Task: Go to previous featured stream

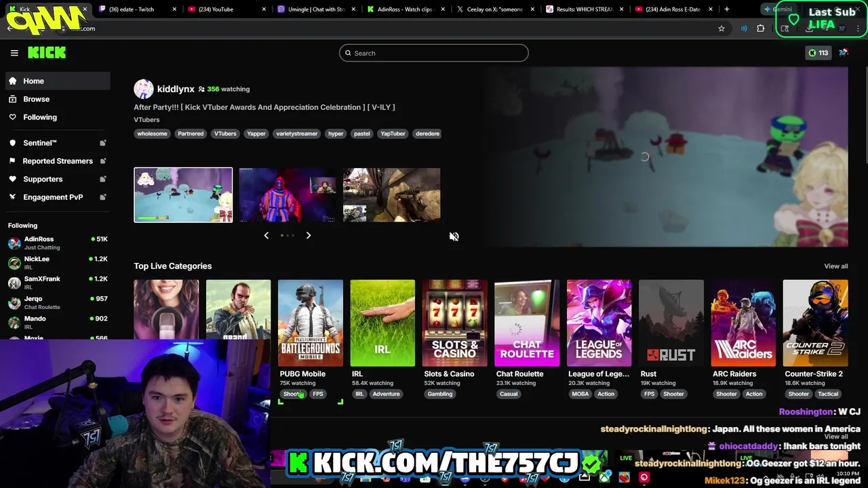Action: (266, 235)
